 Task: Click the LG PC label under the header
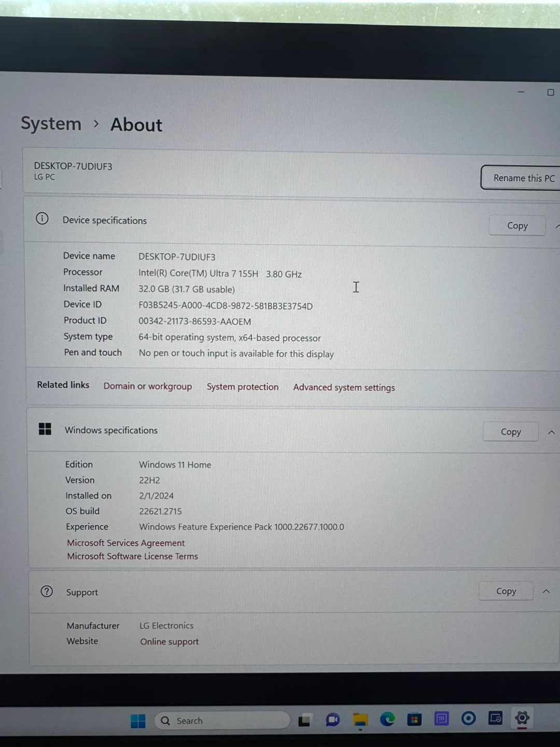(x=45, y=177)
